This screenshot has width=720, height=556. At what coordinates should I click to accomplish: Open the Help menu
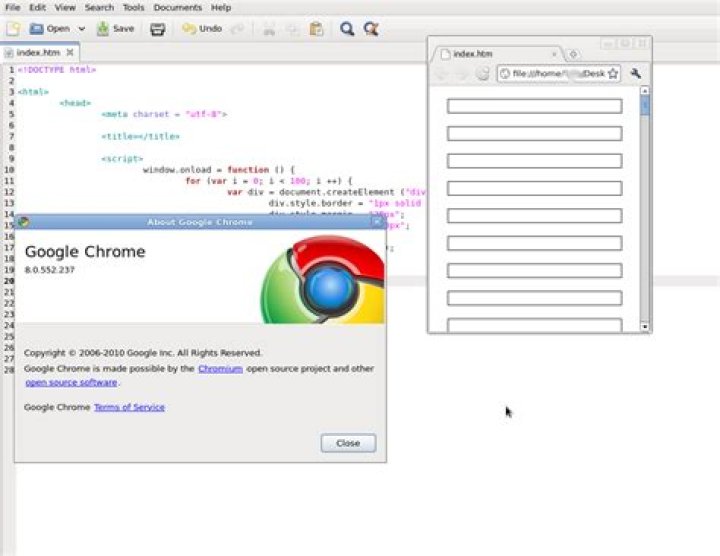[221, 7]
